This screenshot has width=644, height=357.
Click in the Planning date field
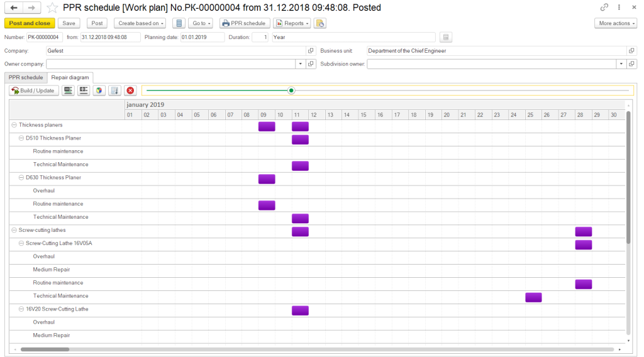[201, 37]
